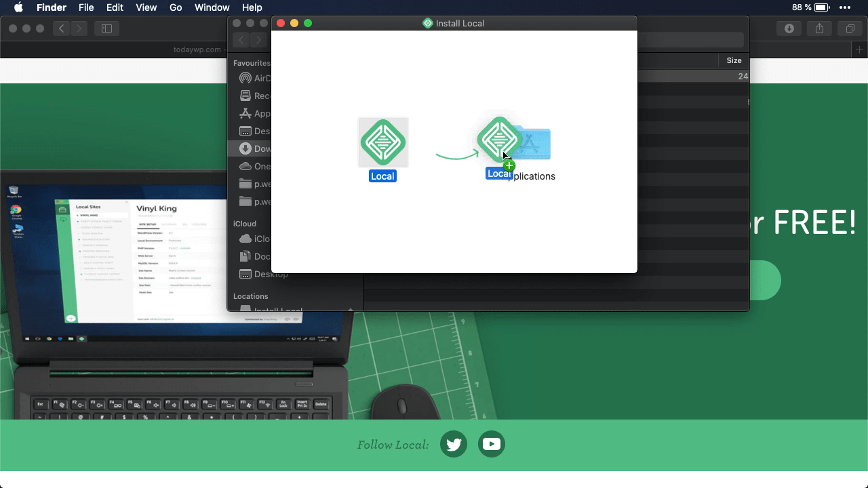This screenshot has height=488, width=868.
Task: Click the Favourites heading in Finder sidebar
Action: coord(252,62)
